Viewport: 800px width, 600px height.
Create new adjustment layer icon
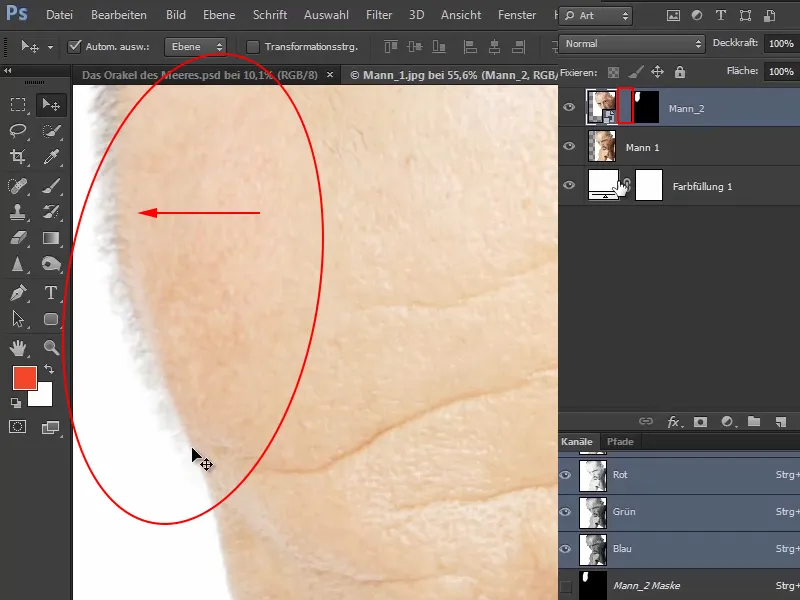(x=728, y=421)
